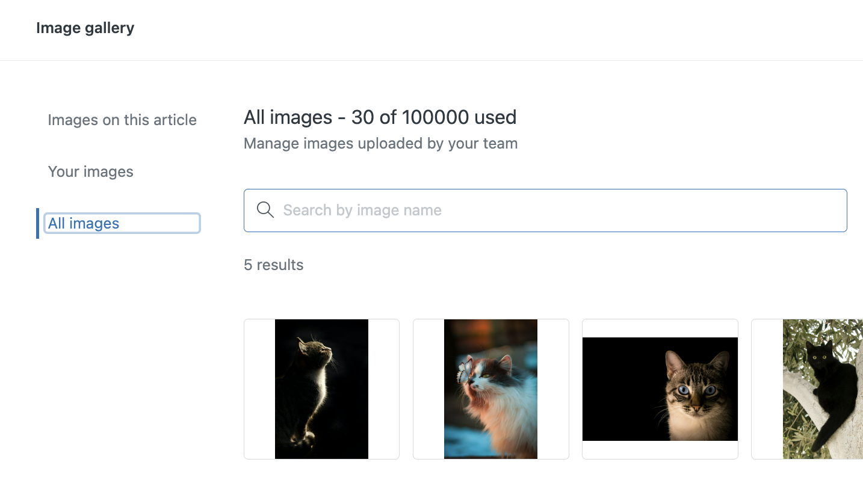The width and height of the screenshot is (863, 504).
Task: Pick the fluffy cat with butterfly image
Action: 490,389
